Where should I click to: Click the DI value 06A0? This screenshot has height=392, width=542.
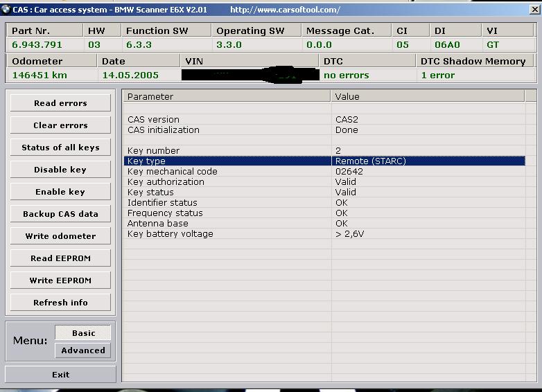click(447, 44)
